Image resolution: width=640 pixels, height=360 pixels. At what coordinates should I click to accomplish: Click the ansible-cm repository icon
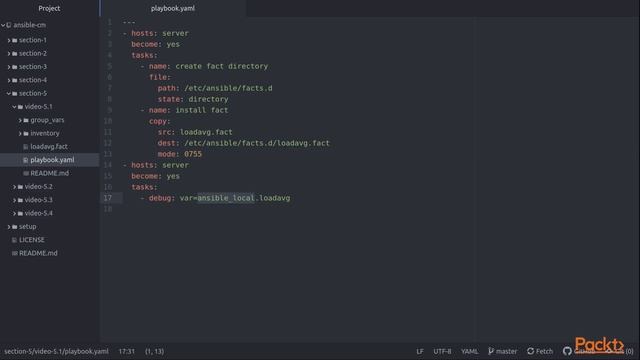9,25
